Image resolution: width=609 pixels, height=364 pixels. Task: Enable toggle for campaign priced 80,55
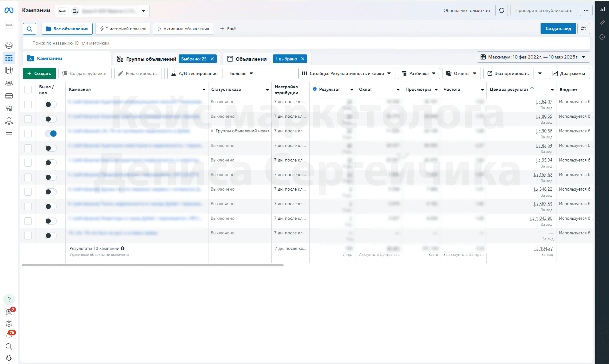pos(51,119)
